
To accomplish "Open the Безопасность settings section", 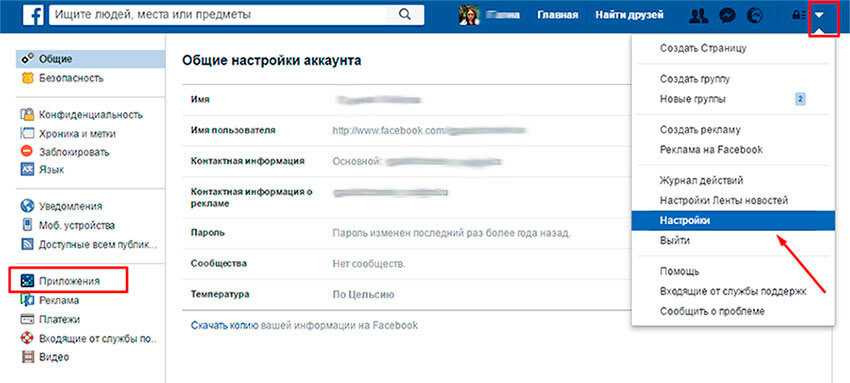I will pos(70,78).
